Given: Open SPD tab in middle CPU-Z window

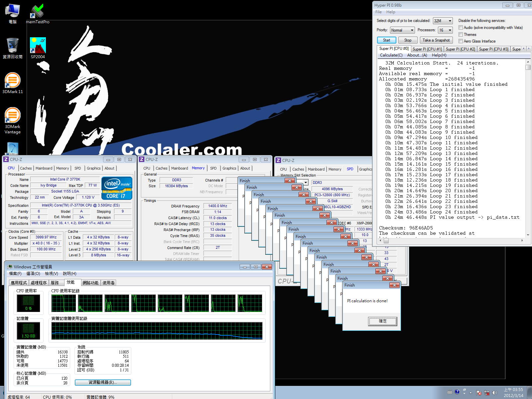Looking at the screenshot, I should tap(213, 168).
